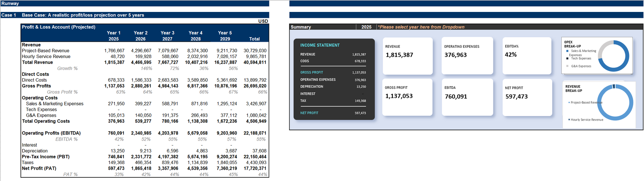Click the EBITDA% summary card
644x181 pixels.
[x=527, y=56]
